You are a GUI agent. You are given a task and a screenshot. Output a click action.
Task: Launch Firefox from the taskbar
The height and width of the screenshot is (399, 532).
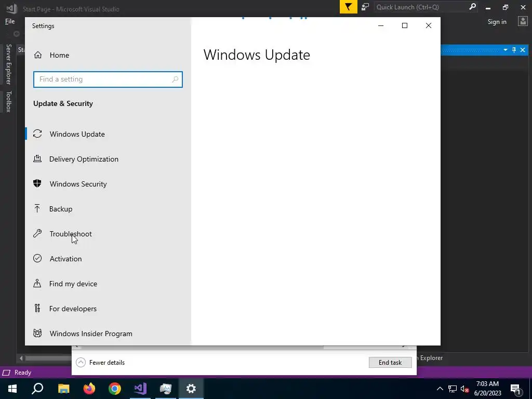tap(89, 389)
